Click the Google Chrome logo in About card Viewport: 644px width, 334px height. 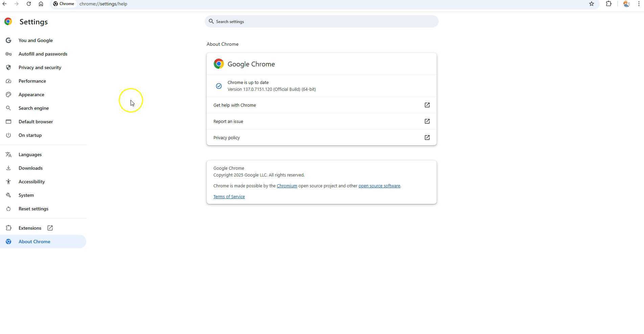219,64
